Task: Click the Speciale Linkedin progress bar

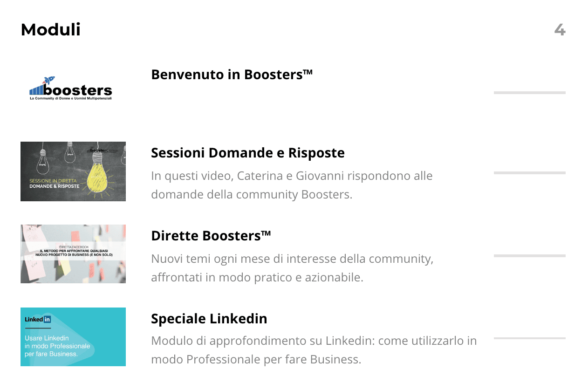Action: (x=529, y=338)
